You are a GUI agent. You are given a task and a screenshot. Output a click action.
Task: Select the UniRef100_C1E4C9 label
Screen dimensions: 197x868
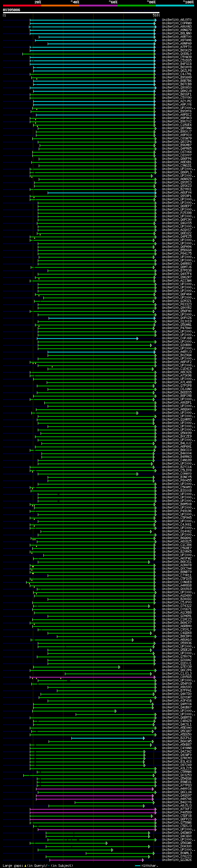click(176, 369)
